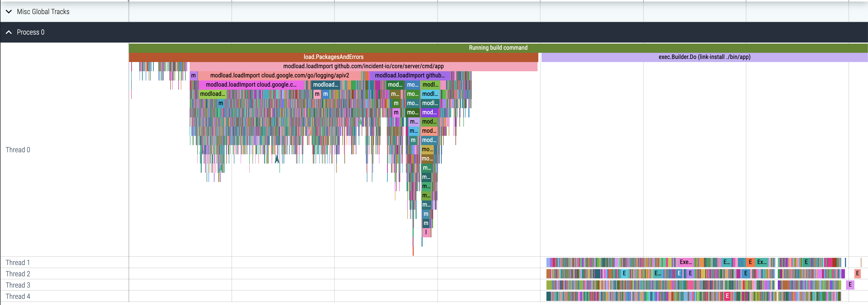Select the green modload... slice on the fourth row
The height and width of the screenshot is (305, 868).
coord(212,94)
